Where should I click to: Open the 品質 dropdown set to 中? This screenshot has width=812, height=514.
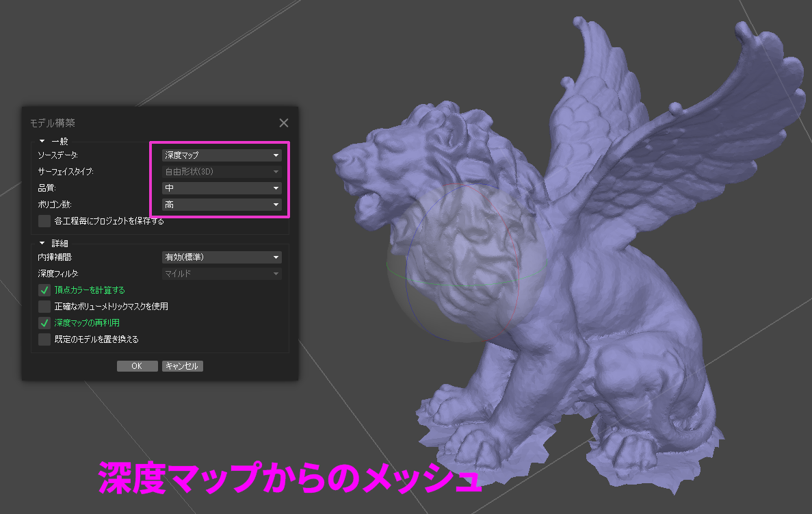222,188
